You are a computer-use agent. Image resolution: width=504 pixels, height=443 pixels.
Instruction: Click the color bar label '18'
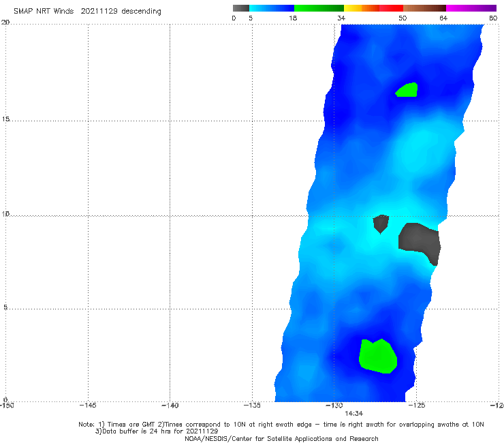[x=293, y=18]
